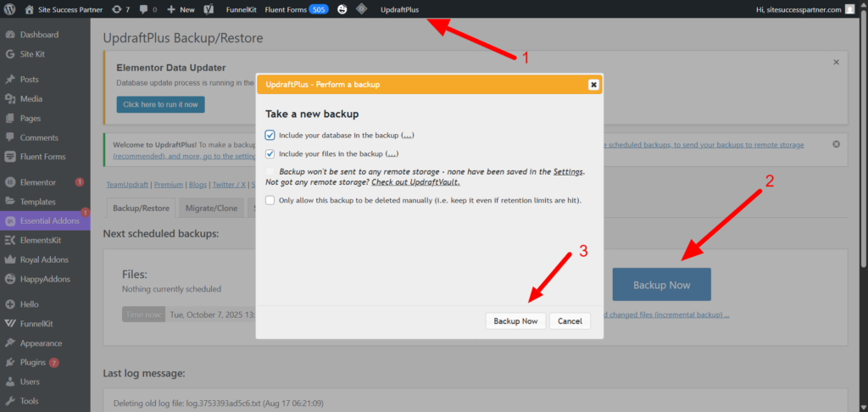Uncheck Include your files in the backup
The height and width of the screenshot is (412, 868).
point(270,153)
